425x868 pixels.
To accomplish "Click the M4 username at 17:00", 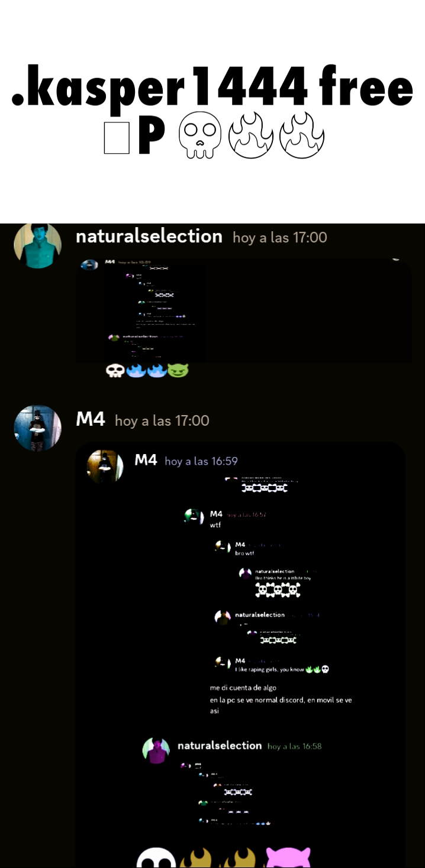I will coord(91,420).
